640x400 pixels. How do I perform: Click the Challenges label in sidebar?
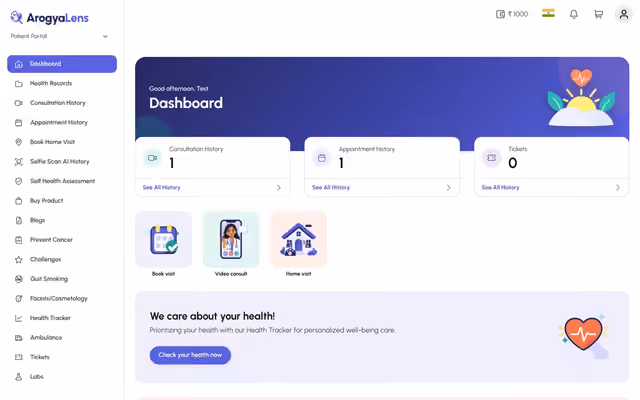45,260
